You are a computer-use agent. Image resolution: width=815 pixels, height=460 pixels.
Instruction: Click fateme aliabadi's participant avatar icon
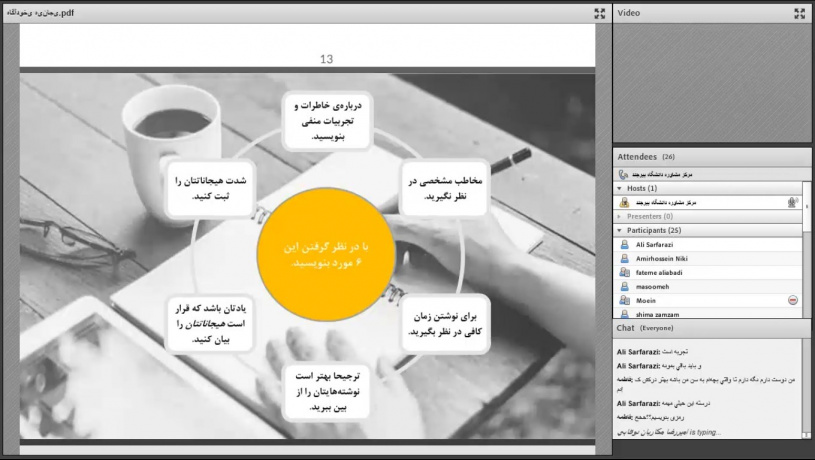tap(624, 272)
